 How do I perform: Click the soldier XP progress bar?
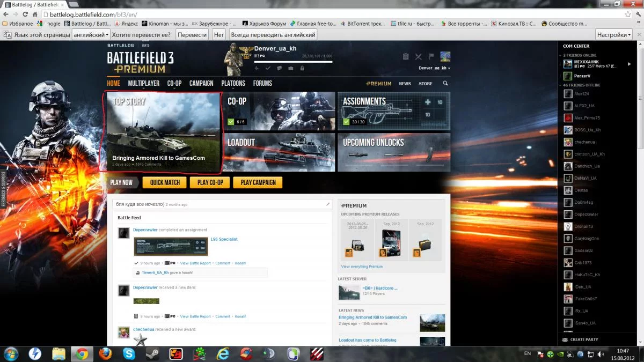pos(293,62)
